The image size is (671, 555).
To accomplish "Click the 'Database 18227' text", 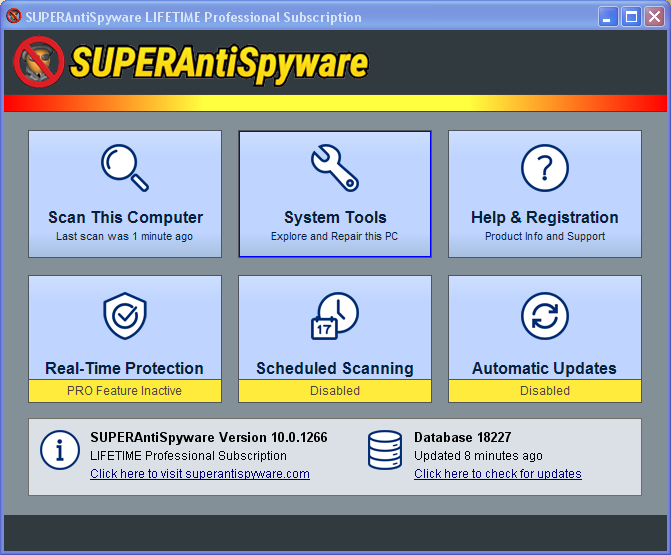I will coord(463,437).
